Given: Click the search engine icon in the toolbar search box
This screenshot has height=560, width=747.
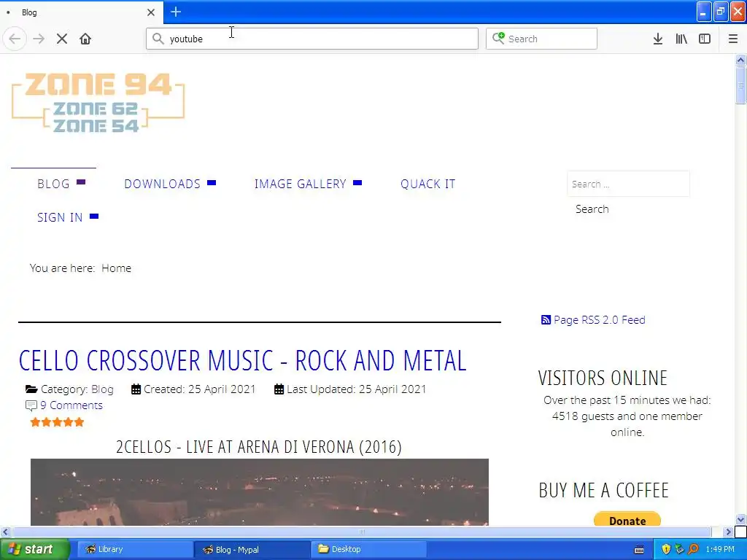Looking at the screenshot, I should coord(498,38).
